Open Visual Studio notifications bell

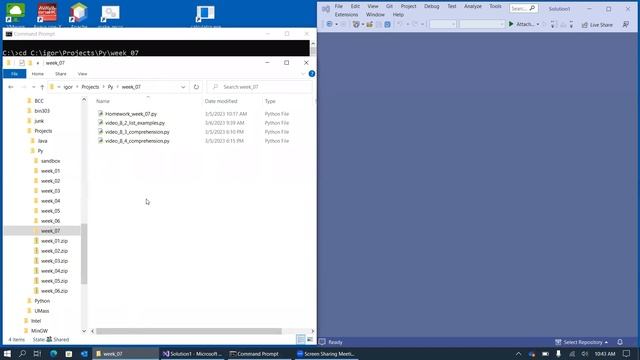coord(620,342)
